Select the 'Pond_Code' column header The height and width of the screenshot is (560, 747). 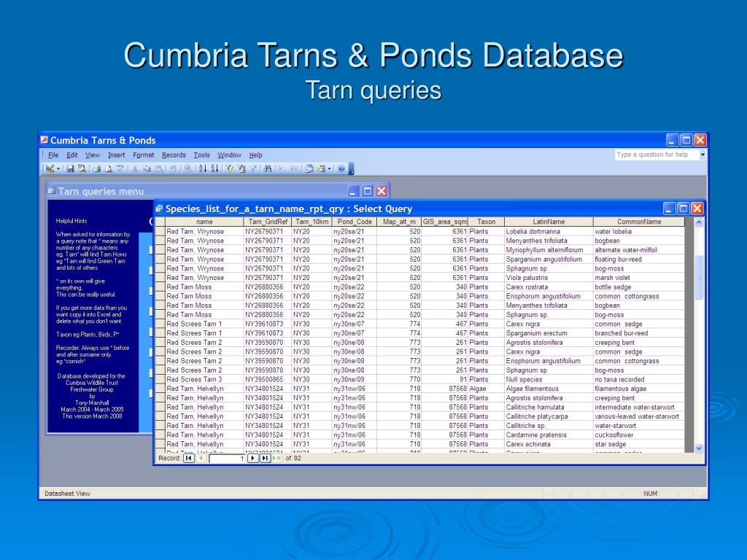(355, 222)
